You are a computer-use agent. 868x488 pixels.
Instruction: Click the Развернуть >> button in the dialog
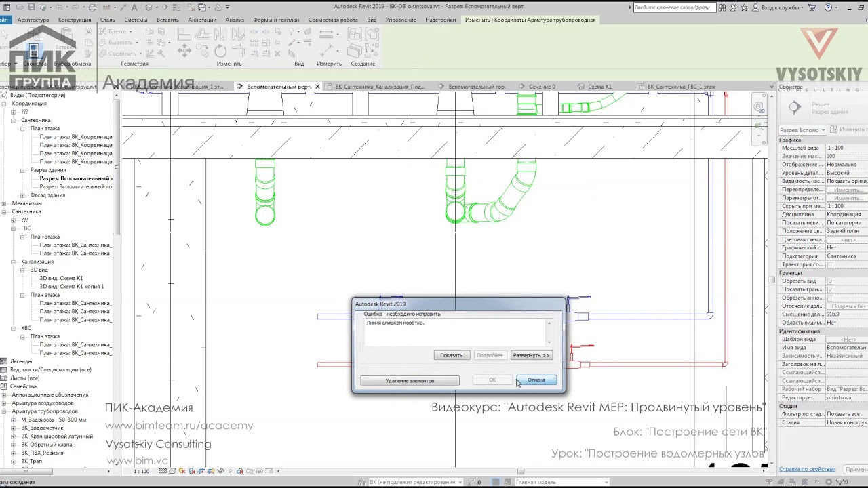[531, 355]
